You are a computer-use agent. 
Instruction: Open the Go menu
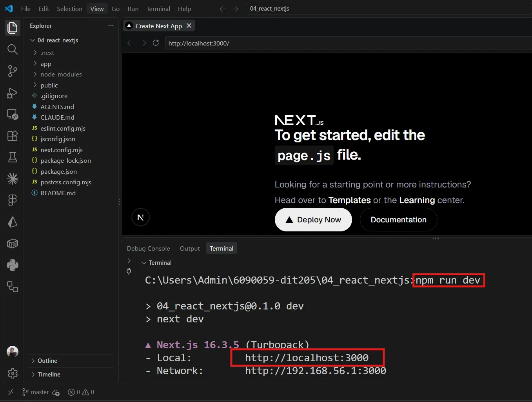116,9
